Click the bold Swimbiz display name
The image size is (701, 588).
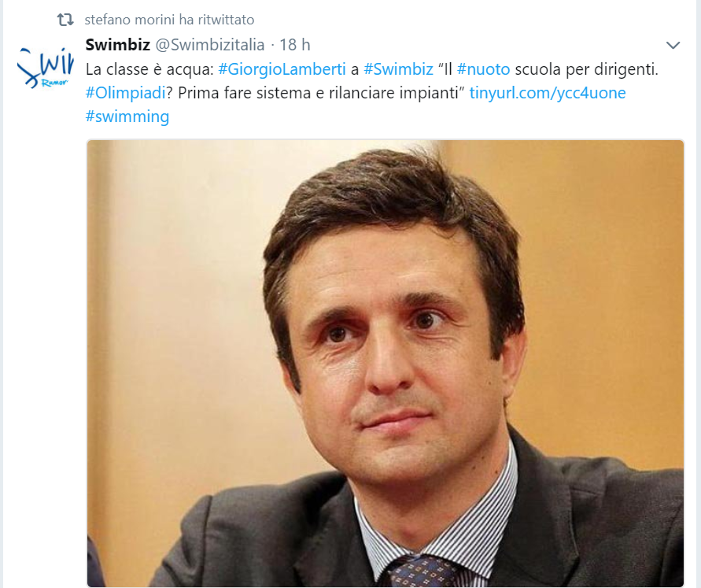(x=117, y=45)
